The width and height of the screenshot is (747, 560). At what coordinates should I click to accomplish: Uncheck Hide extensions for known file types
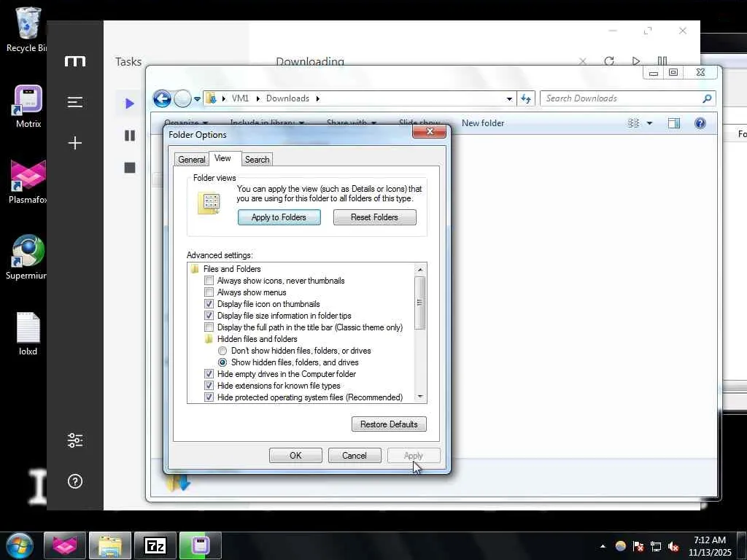tap(209, 386)
